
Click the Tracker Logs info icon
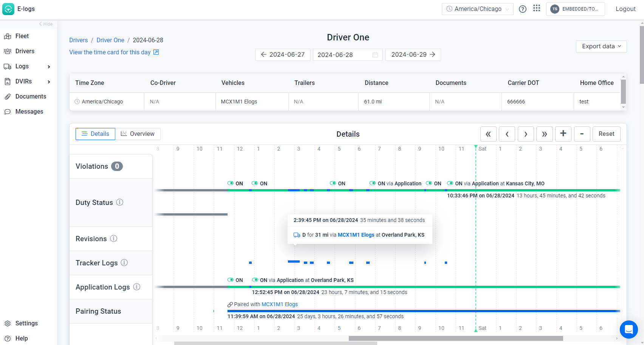point(124,263)
